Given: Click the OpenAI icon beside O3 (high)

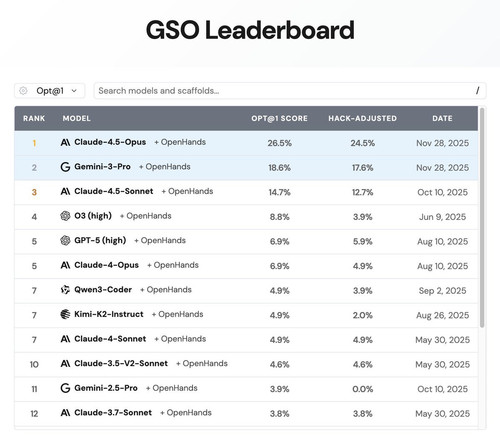Looking at the screenshot, I should pyautogui.click(x=65, y=216).
